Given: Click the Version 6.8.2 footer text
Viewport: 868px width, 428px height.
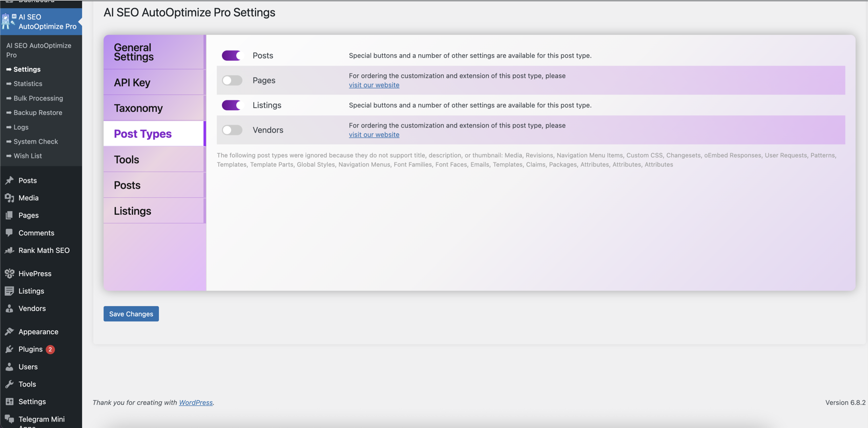Looking at the screenshot, I should 845,402.
